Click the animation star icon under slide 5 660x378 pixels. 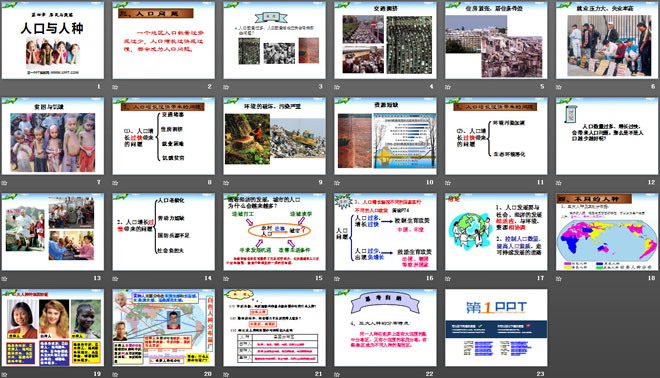(448, 87)
